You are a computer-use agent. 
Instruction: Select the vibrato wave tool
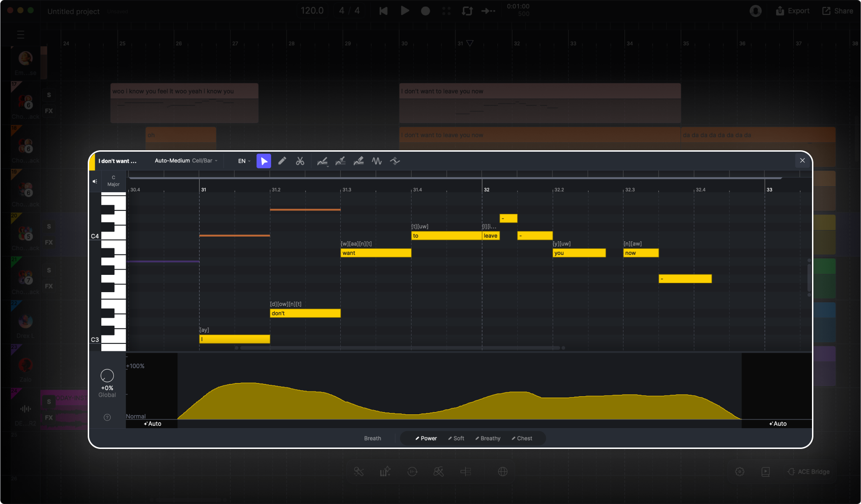(377, 161)
